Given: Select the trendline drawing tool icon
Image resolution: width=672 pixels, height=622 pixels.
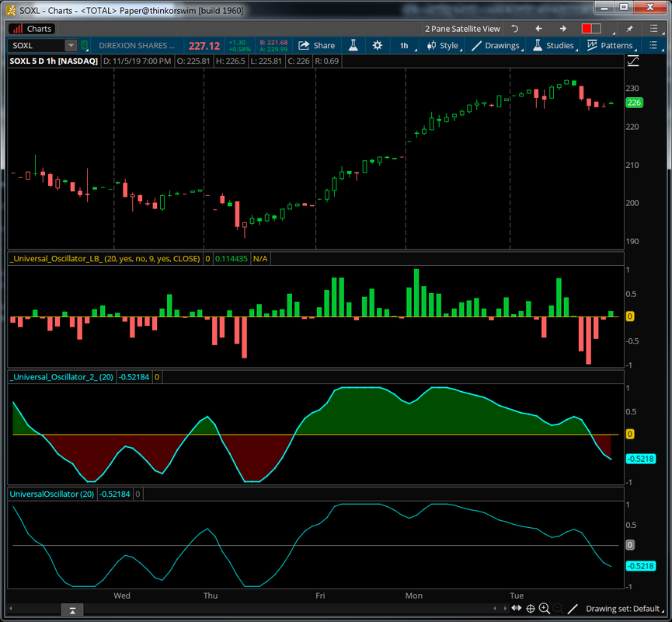Looking at the screenshot, I should (x=573, y=608).
